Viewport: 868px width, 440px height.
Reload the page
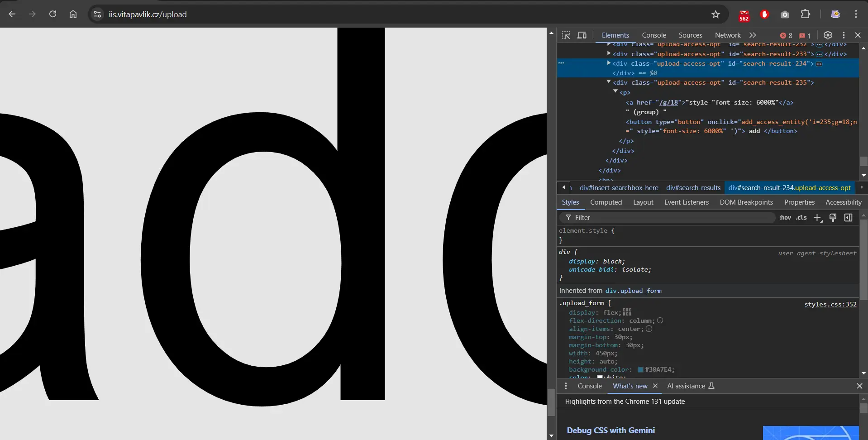click(52, 14)
